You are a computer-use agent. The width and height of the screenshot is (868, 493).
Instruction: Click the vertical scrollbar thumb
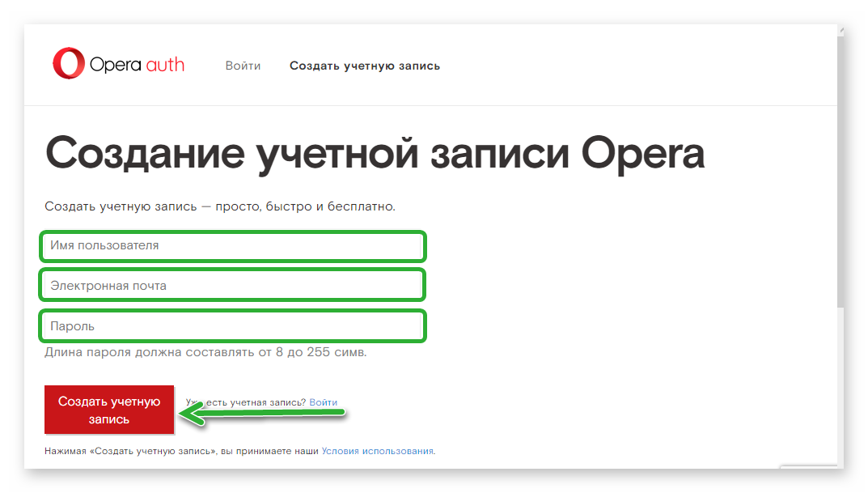click(839, 162)
